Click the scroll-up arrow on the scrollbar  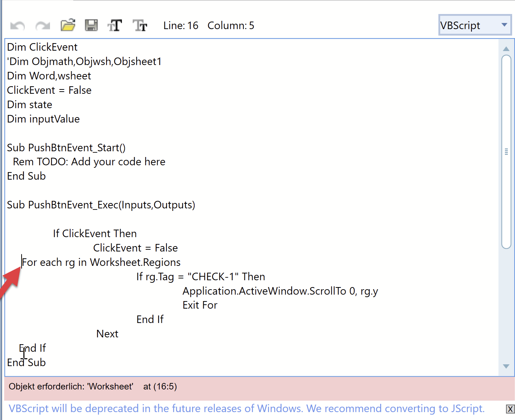[x=506, y=49]
